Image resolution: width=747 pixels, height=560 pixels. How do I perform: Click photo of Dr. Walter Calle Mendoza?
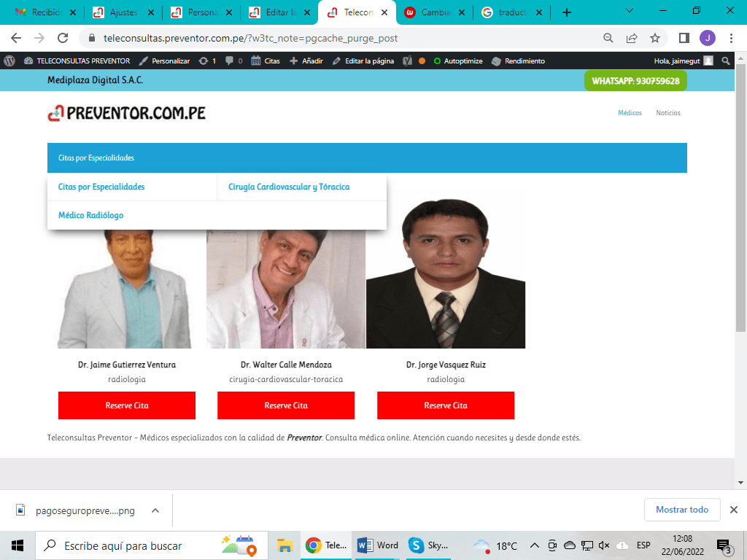click(286, 289)
